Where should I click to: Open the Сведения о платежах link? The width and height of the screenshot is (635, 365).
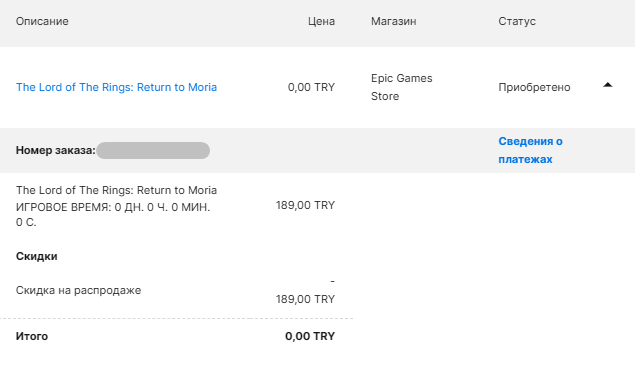point(530,150)
